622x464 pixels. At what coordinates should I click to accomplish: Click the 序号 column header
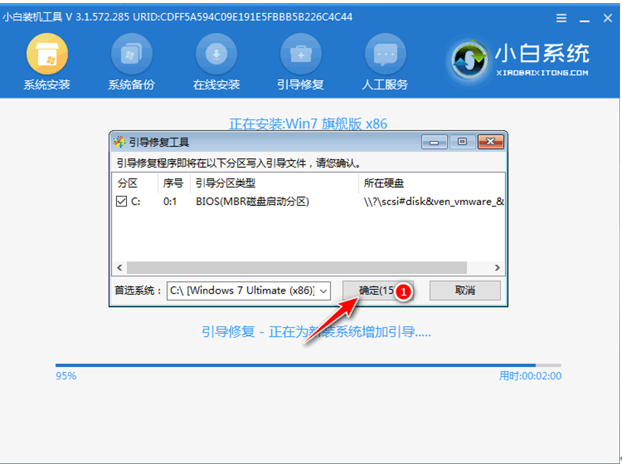(x=173, y=183)
